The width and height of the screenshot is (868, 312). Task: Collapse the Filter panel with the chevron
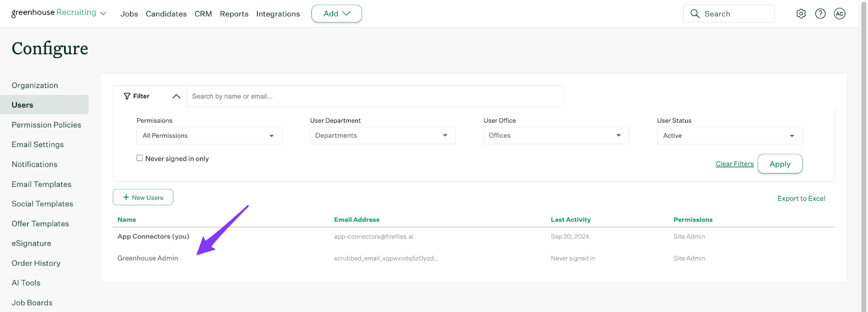click(176, 96)
